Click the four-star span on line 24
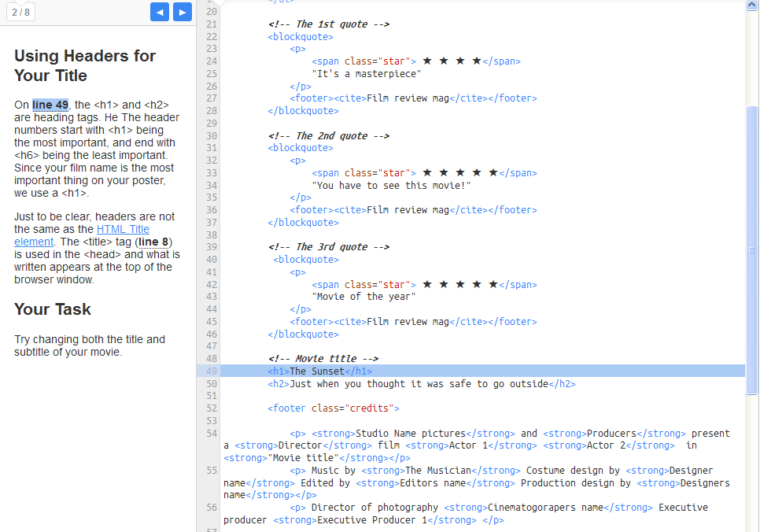Viewport: 760px width, 532px height. pos(416,61)
